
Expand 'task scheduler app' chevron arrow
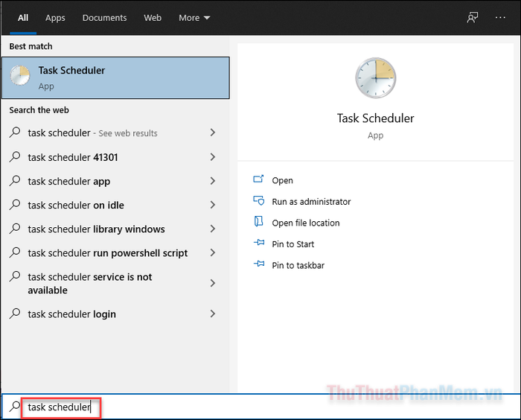213,181
